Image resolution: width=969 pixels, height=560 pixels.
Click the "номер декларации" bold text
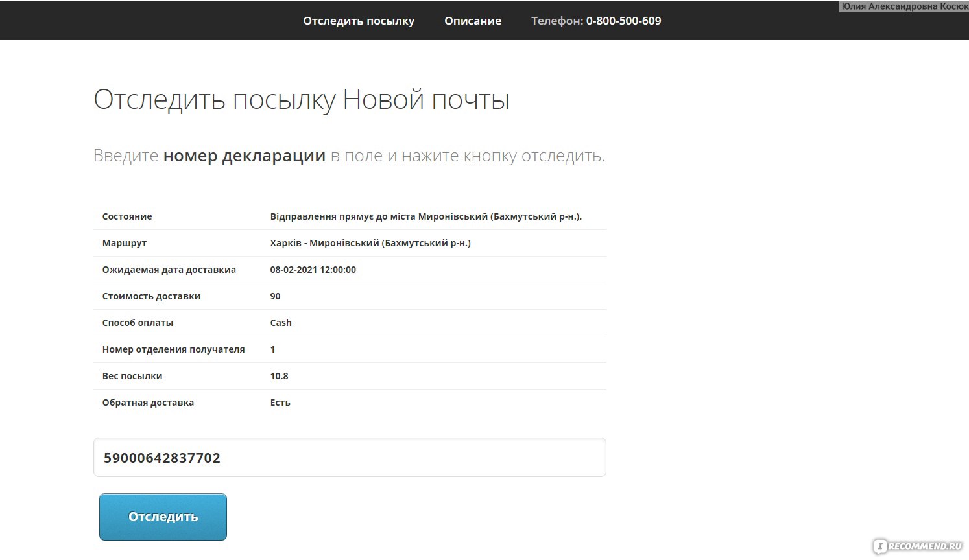(x=245, y=156)
